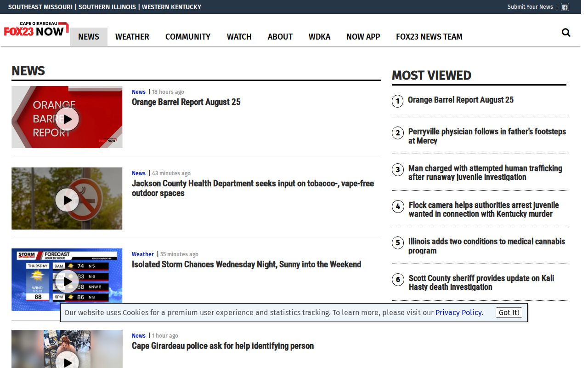Open Perryville physician article in Most Viewed
The width and height of the screenshot is (588, 368).
[487, 136]
